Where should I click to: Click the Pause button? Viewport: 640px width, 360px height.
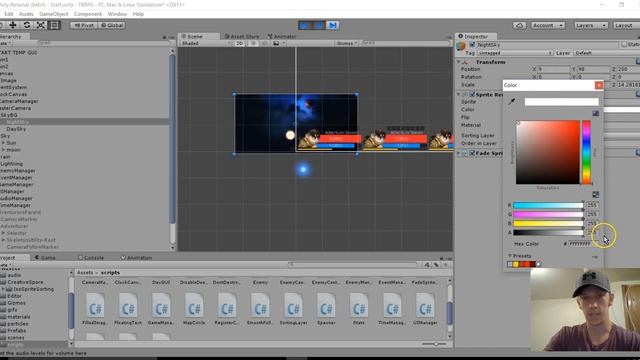pyautogui.click(x=319, y=25)
